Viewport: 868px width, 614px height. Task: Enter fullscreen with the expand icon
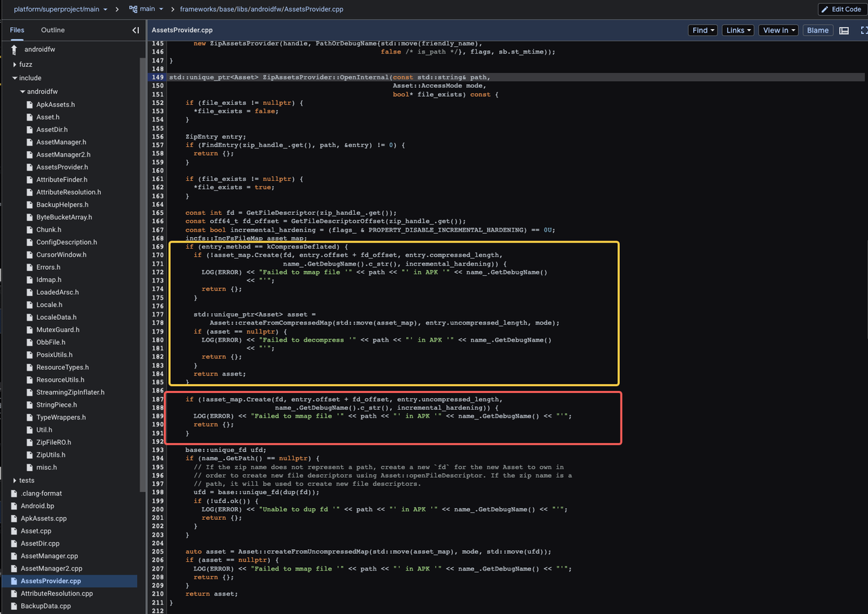(864, 30)
